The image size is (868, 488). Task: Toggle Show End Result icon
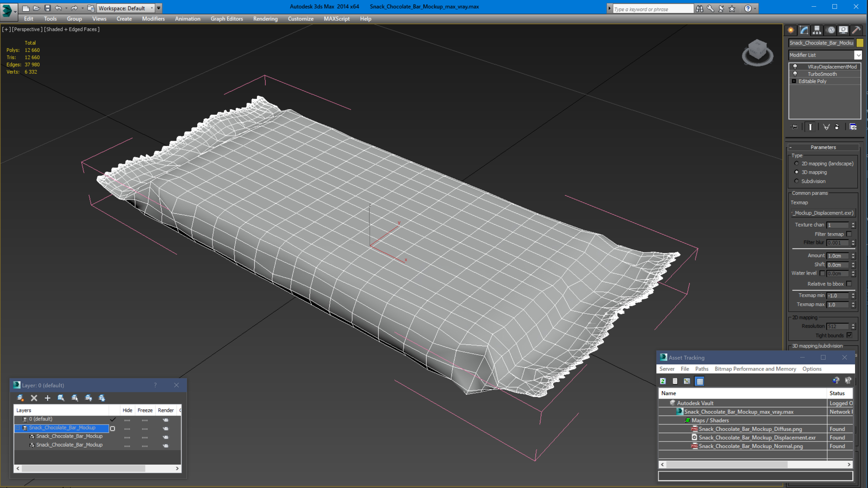pos(810,127)
